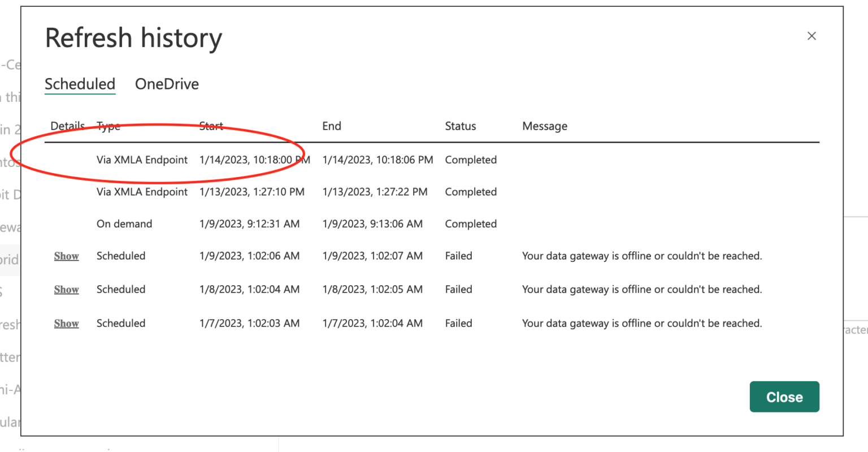Show details for the 1/9/2023 failed refresh
The width and height of the screenshot is (868, 452).
pos(66,256)
